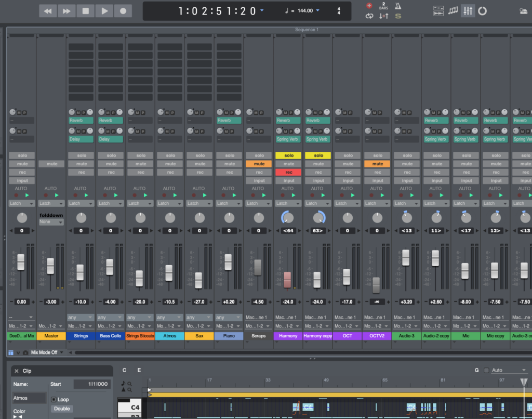532x419 pixels.
Task: Open the Reverb send on Strings
Action: click(81, 121)
